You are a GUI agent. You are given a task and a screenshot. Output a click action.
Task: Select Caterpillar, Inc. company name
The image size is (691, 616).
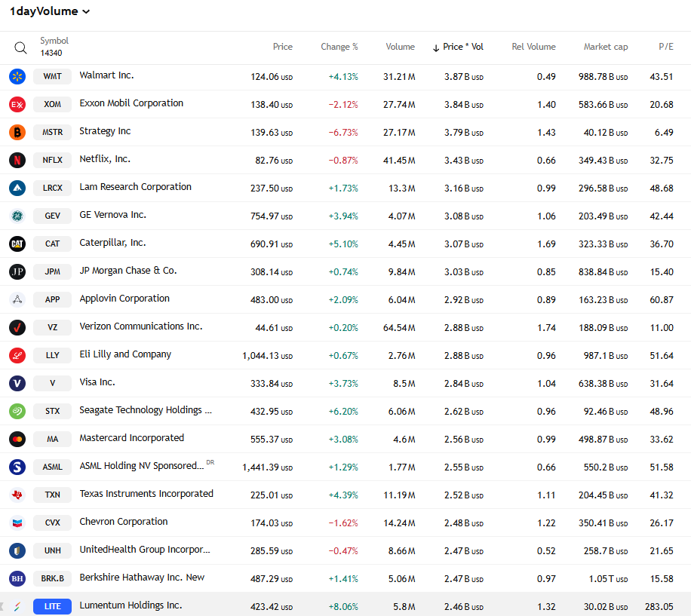[x=112, y=243]
